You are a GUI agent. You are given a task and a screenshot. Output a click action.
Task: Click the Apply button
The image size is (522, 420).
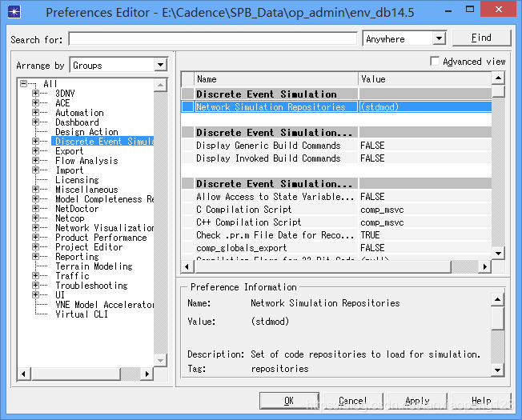[417, 401]
